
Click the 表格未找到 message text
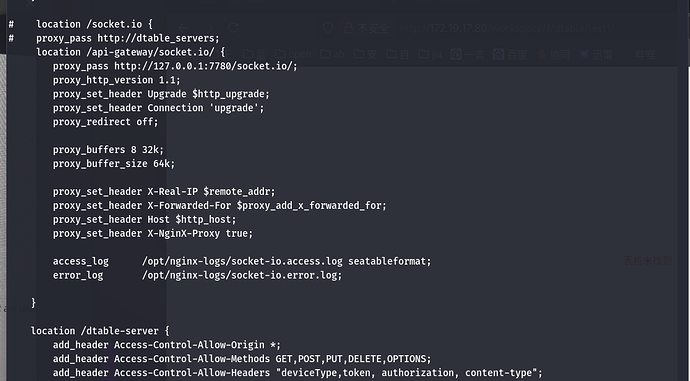(x=647, y=261)
